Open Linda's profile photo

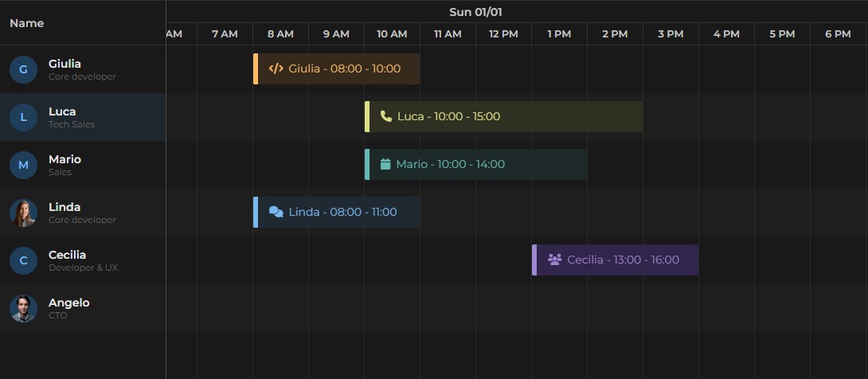coord(23,213)
